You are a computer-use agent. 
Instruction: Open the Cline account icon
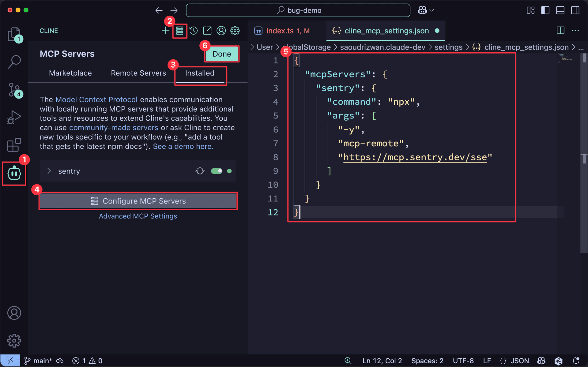pos(221,31)
